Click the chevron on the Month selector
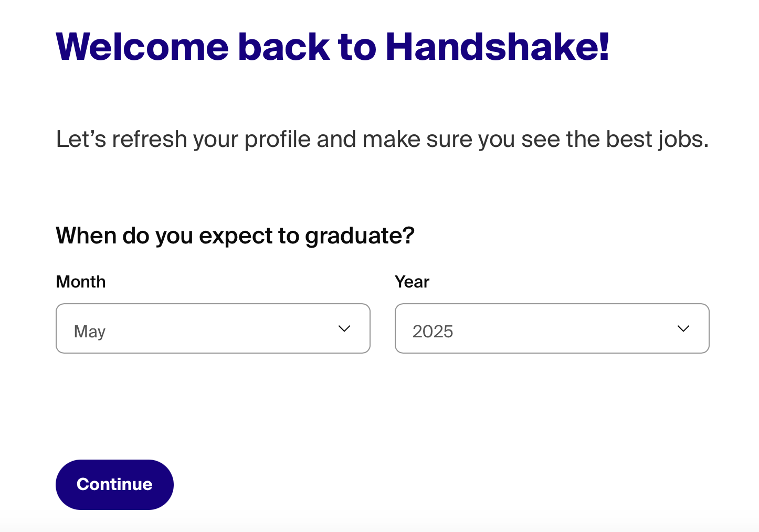759x532 pixels. click(x=344, y=328)
